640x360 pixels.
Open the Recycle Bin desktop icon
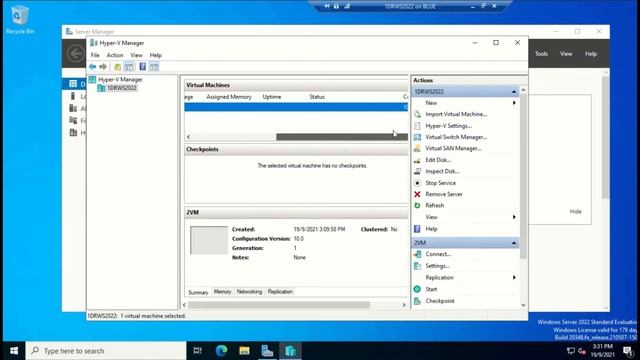[x=20, y=19]
